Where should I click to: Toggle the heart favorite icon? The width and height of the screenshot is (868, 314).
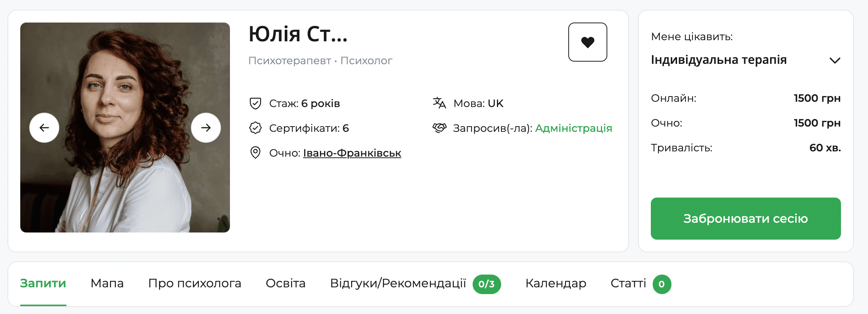coord(588,42)
